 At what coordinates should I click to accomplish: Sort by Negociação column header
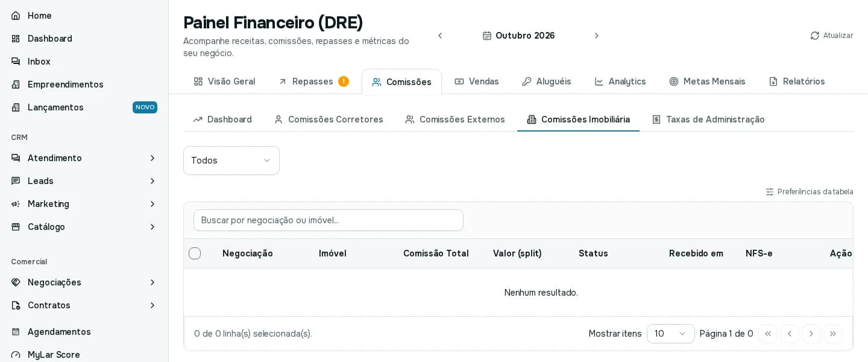248,253
